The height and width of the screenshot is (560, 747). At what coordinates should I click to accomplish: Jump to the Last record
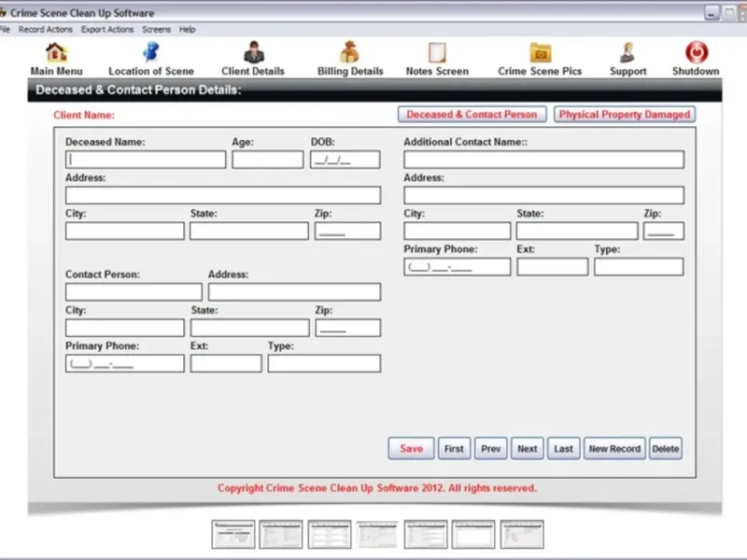(x=564, y=449)
